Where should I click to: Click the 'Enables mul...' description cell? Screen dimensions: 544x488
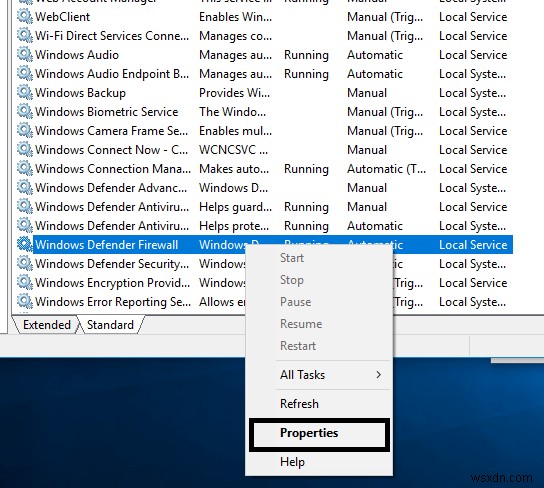(x=235, y=131)
